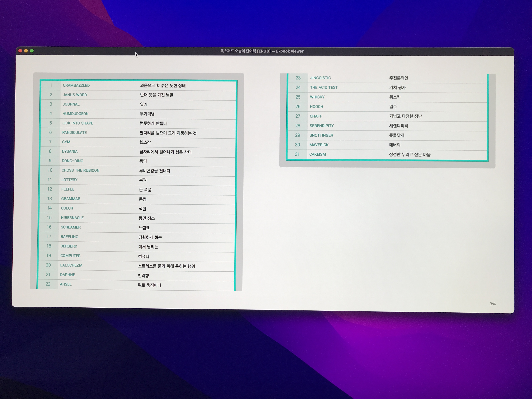
Task: Open THE ACID TEST entry
Action: point(324,87)
